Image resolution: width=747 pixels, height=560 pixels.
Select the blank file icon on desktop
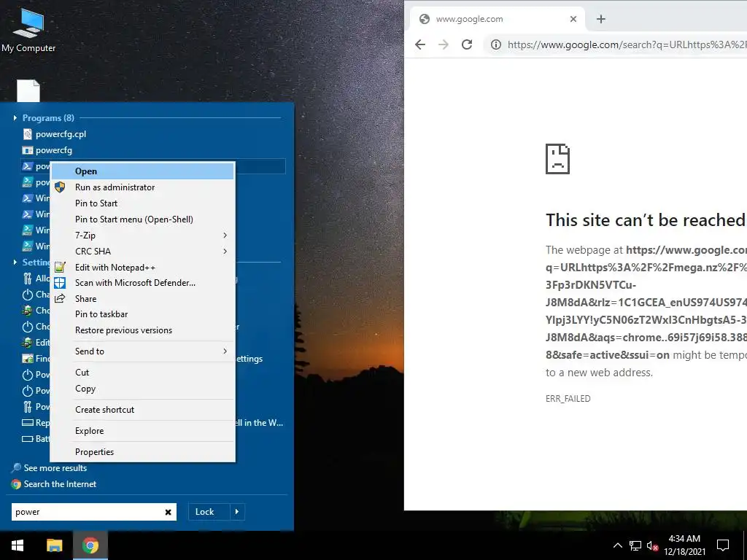pyautogui.click(x=28, y=90)
